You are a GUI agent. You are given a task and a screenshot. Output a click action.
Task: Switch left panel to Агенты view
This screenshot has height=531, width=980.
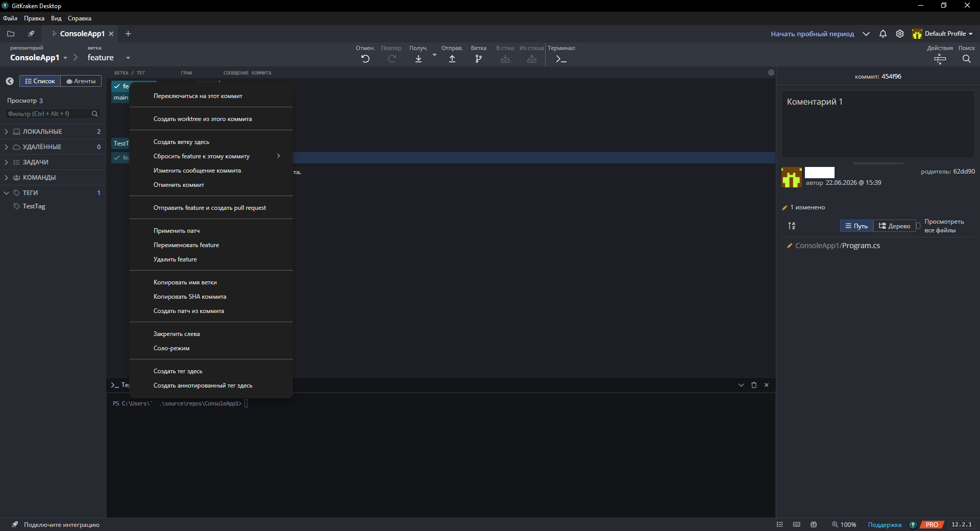[x=81, y=81]
